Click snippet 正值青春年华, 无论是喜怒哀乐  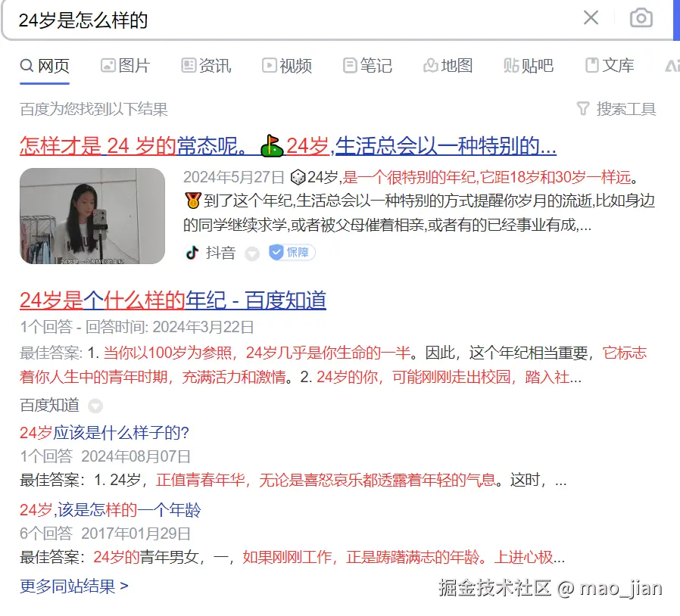326,481
